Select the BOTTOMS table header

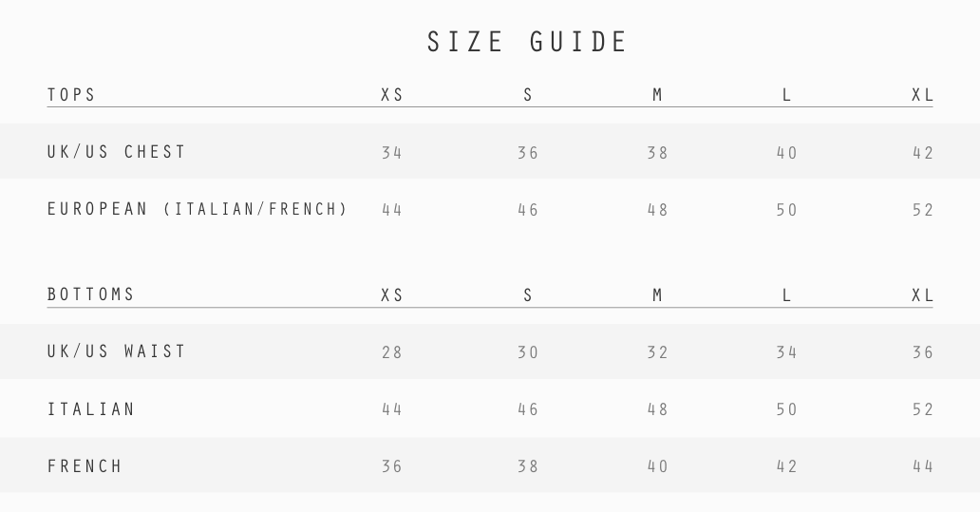pyautogui.click(x=92, y=294)
